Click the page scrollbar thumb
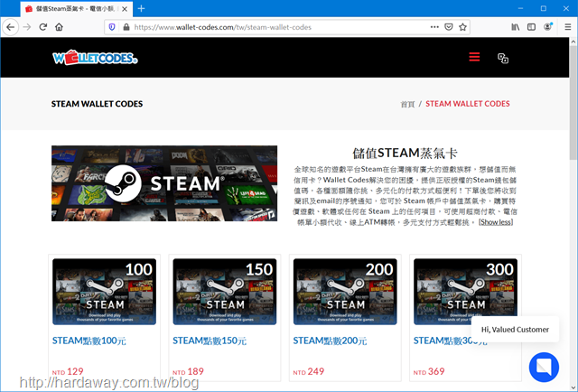 click(573, 103)
